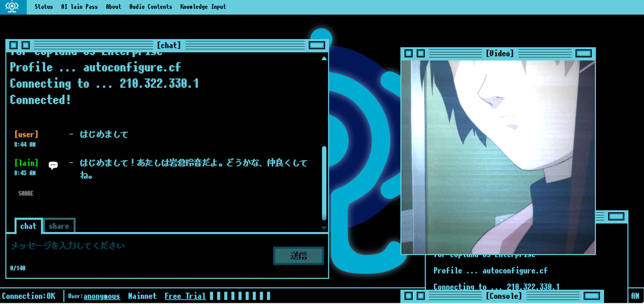Click chat scrollbar up arrow
This screenshot has width=644, height=304.
point(324,58)
